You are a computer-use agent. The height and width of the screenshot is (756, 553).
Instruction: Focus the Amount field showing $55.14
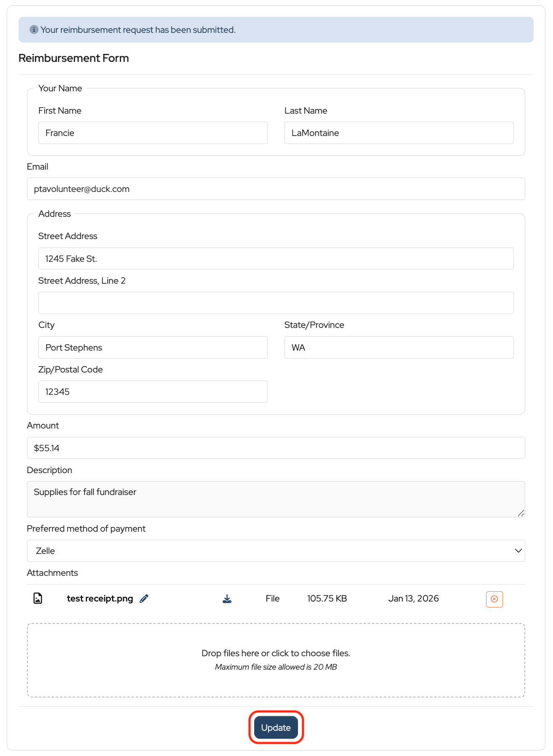point(276,448)
